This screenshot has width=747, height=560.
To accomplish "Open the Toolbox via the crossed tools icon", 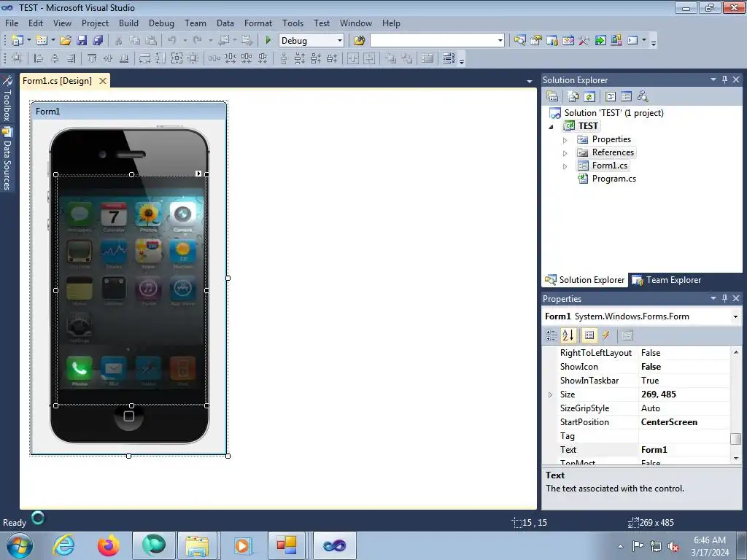I will click(584, 41).
